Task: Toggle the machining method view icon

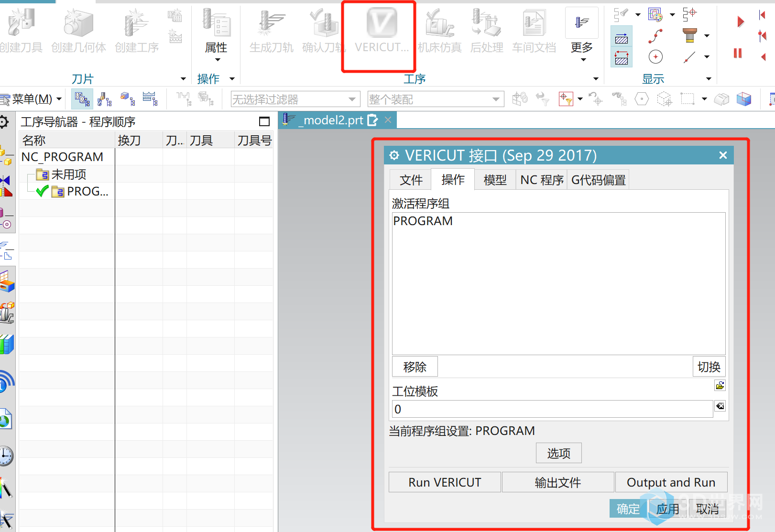Action: point(150,99)
